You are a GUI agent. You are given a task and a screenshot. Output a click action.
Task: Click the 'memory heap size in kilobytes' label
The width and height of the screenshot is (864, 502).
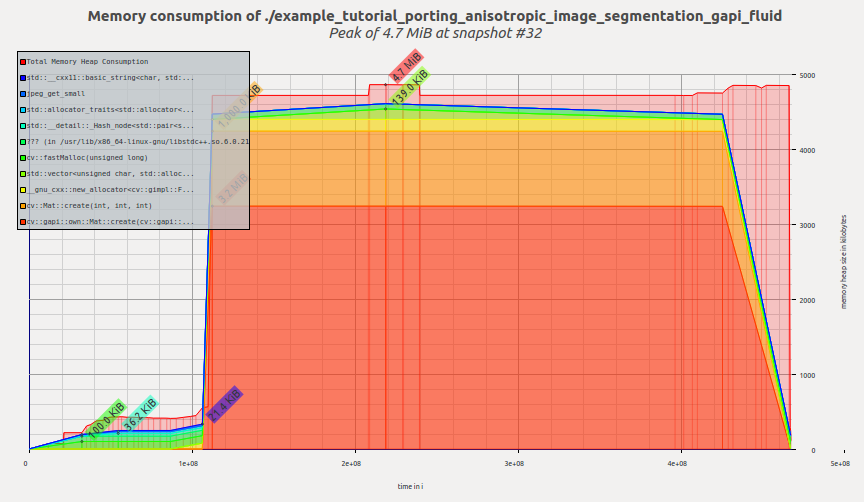tap(843, 260)
